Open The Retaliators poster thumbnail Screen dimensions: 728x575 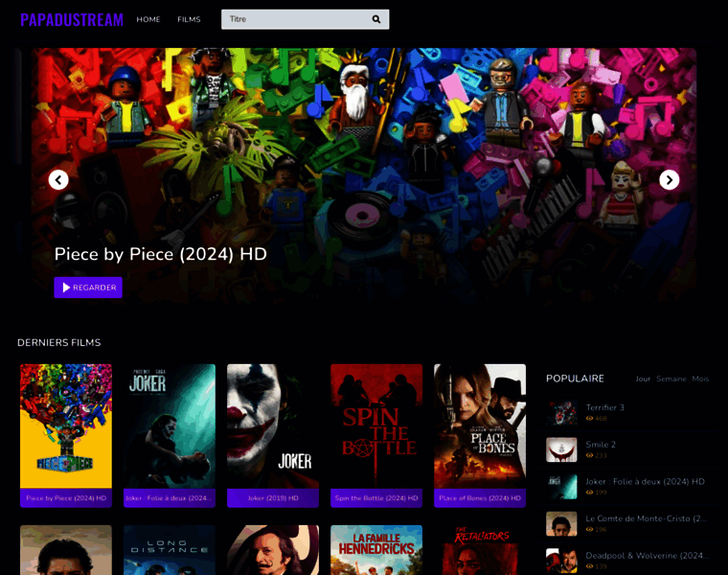[x=480, y=550]
